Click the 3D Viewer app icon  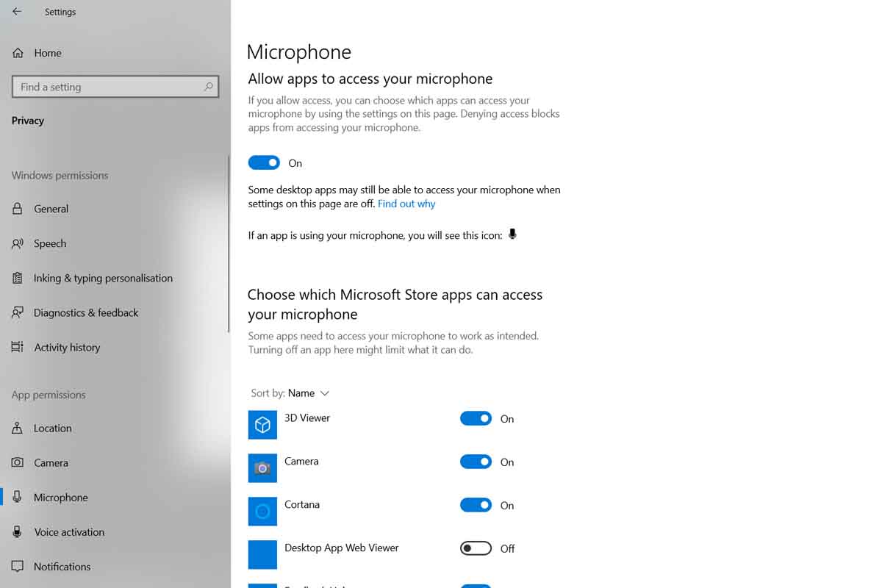pos(262,425)
